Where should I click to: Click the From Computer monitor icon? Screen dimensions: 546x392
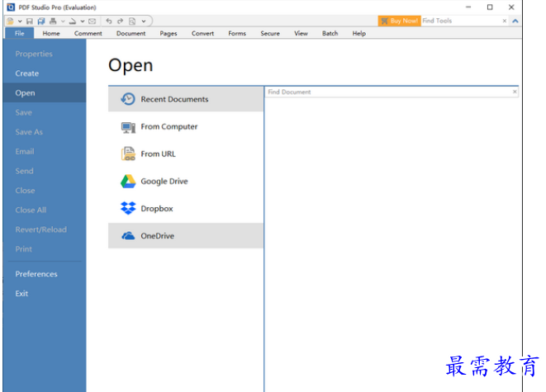(128, 127)
